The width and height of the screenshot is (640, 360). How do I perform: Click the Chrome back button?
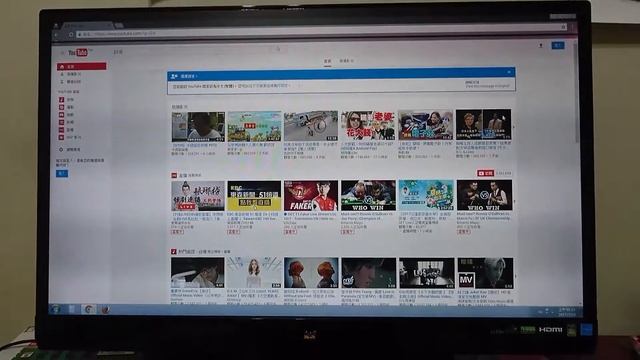click(56, 35)
